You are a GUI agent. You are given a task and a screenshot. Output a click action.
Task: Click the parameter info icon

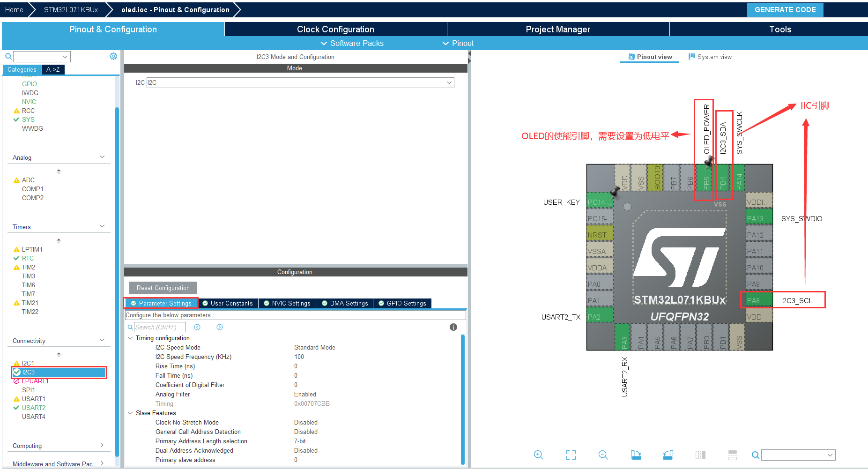coord(453,327)
